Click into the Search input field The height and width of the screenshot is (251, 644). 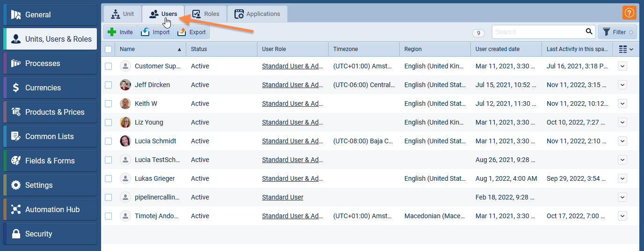pos(538,32)
